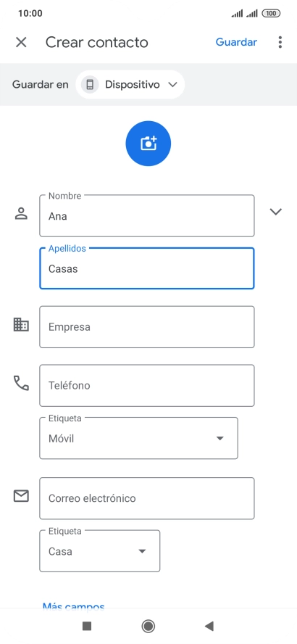Save the contact with Guardar
This screenshot has width=297, height=644.
tap(236, 42)
